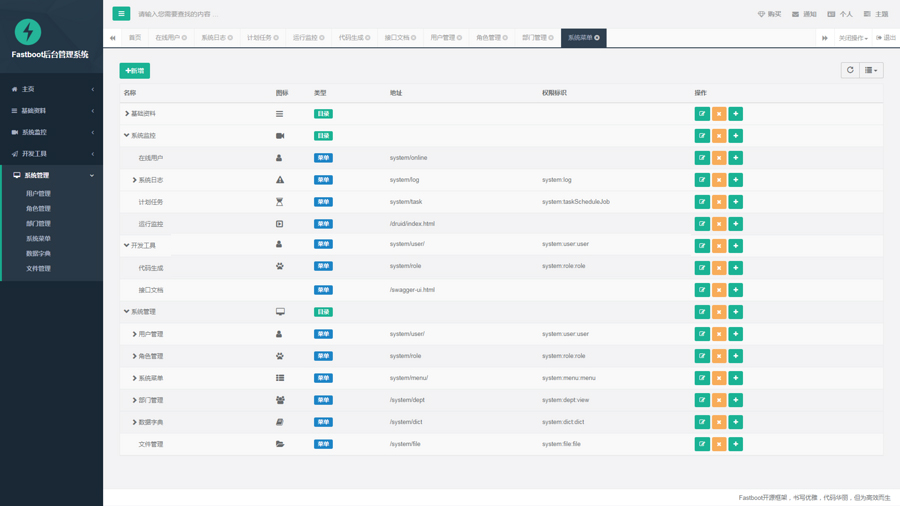The image size is (900, 506).
Task: Delete the 数据字典 menu row
Action: (x=719, y=422)
